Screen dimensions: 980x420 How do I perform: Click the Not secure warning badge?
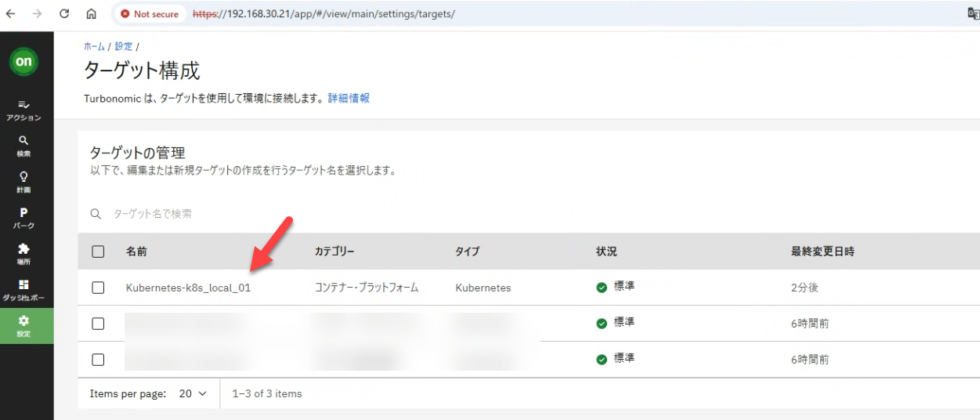pos(150,14)
